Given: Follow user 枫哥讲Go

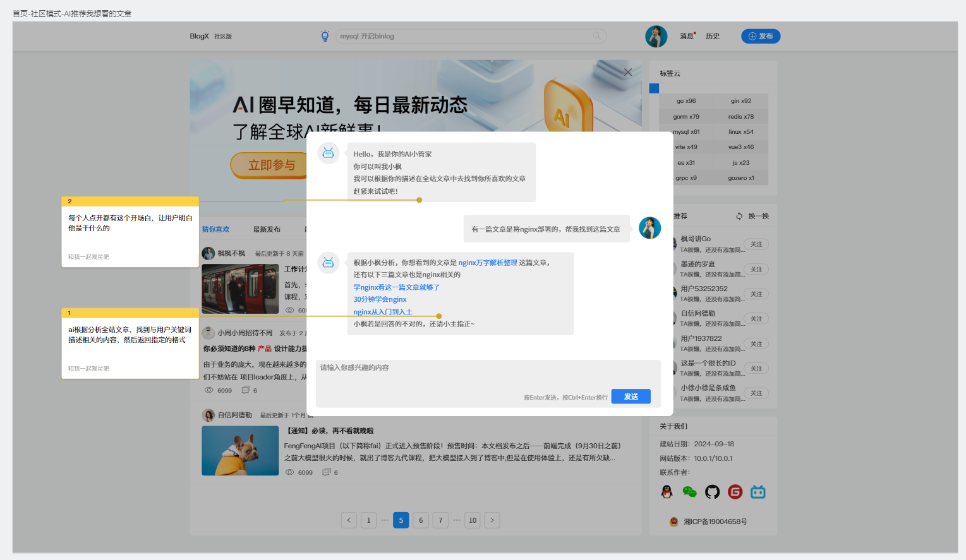Looking at the screenshot, I should [756, 244].
